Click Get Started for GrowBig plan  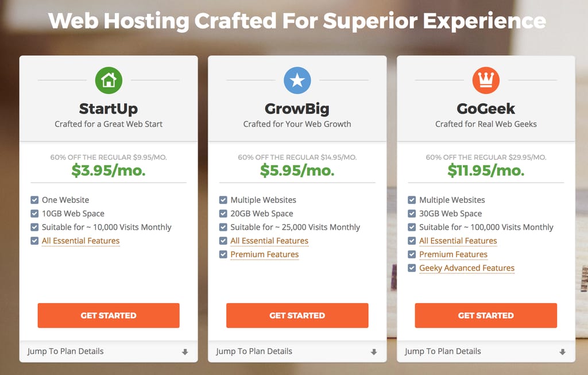tap(297, 315)
